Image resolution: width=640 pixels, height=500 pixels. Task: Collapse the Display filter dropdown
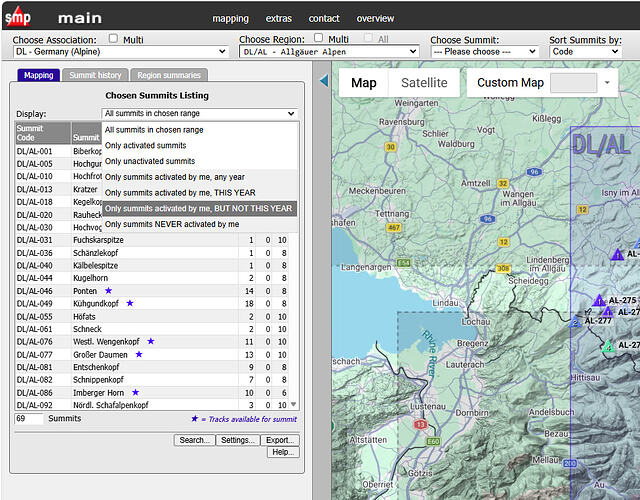click(199, 113)
